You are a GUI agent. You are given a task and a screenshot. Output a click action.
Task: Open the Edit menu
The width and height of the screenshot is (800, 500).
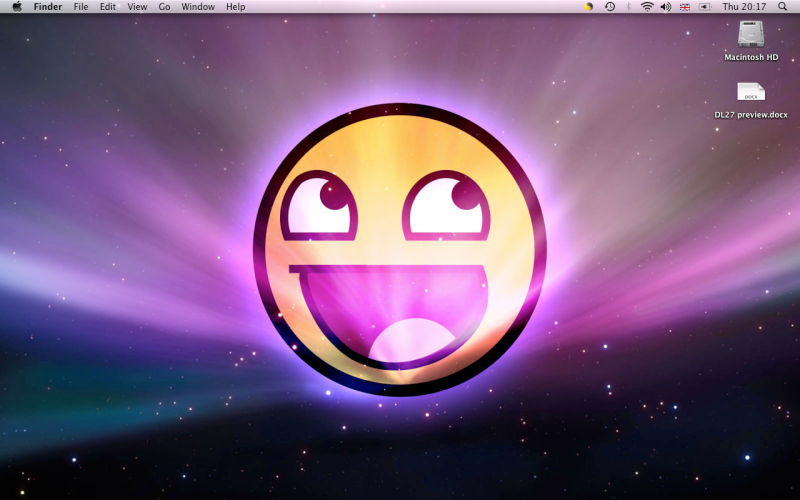(108, 7)
